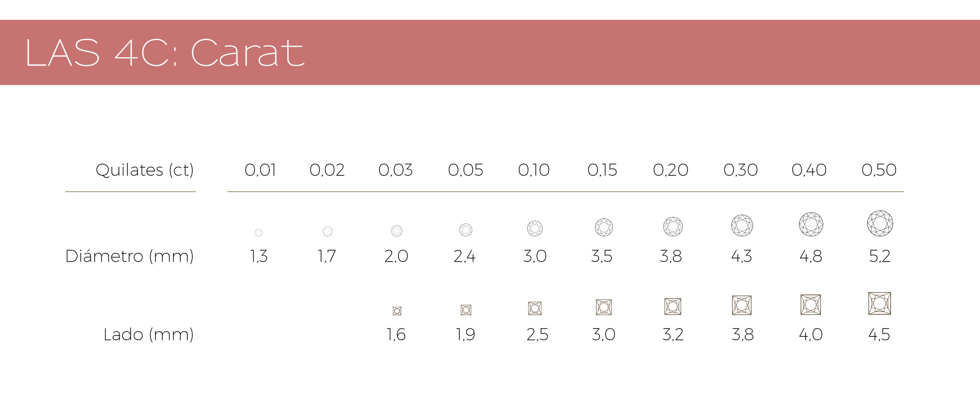Click the 4,8 mm round diamond icon
Image resolution: width=980 pixels, height=401 pixels.
pyautogui.click(x=811, y=224)
